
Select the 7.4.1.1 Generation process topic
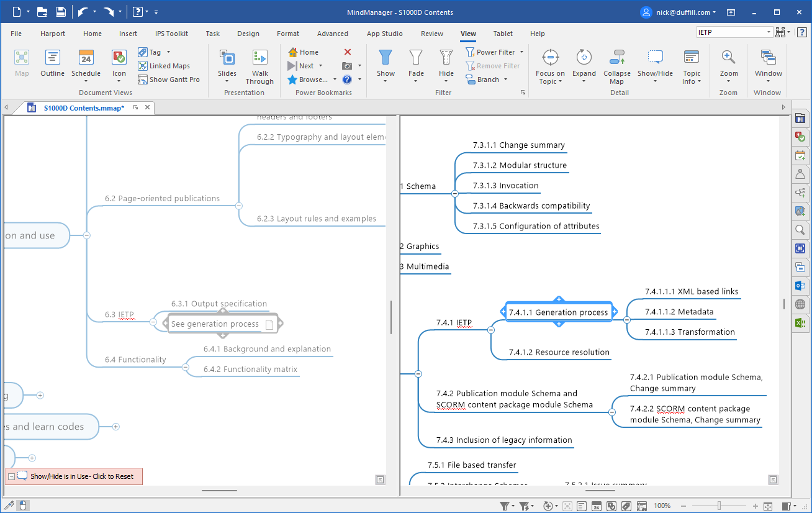559,312
